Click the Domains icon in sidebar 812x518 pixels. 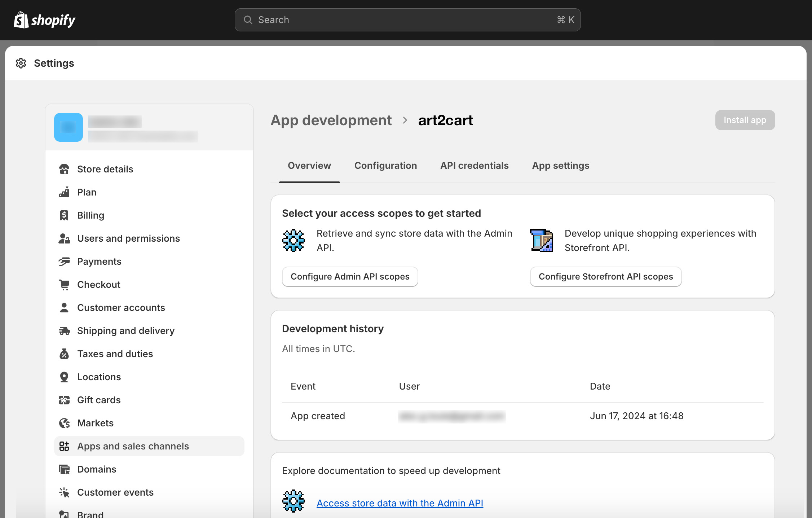[64, 469]
